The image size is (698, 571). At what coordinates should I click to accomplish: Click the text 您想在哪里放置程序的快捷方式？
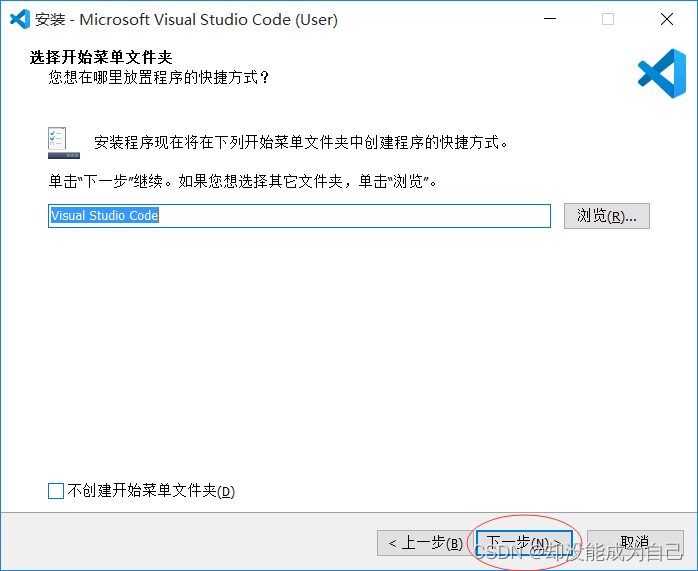tap(159, 77)
